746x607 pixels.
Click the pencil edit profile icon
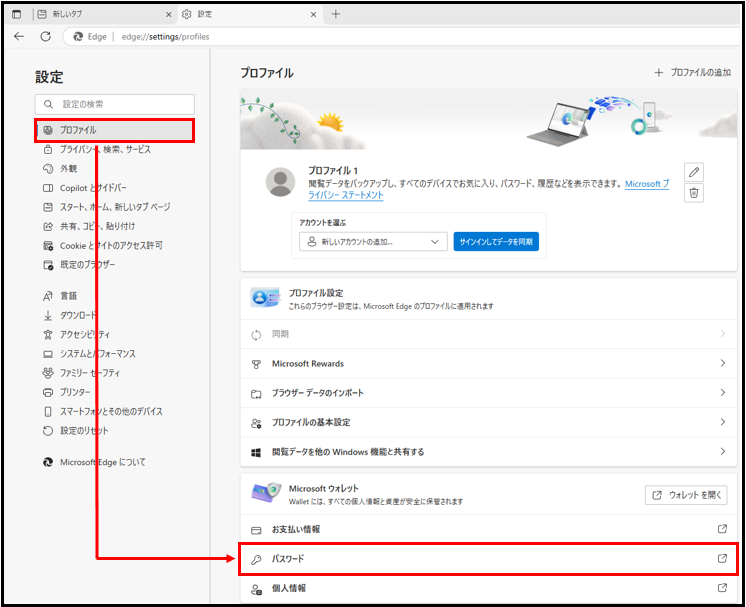pos(694,172)
